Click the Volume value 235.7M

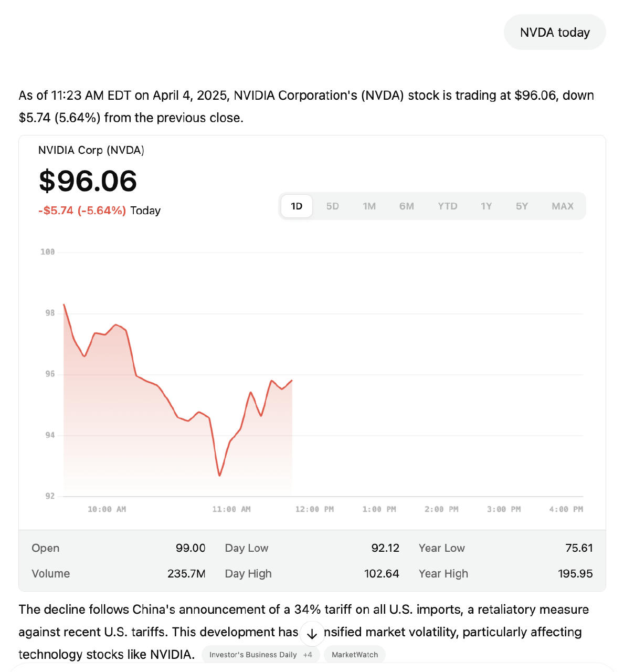pos(186,574)
